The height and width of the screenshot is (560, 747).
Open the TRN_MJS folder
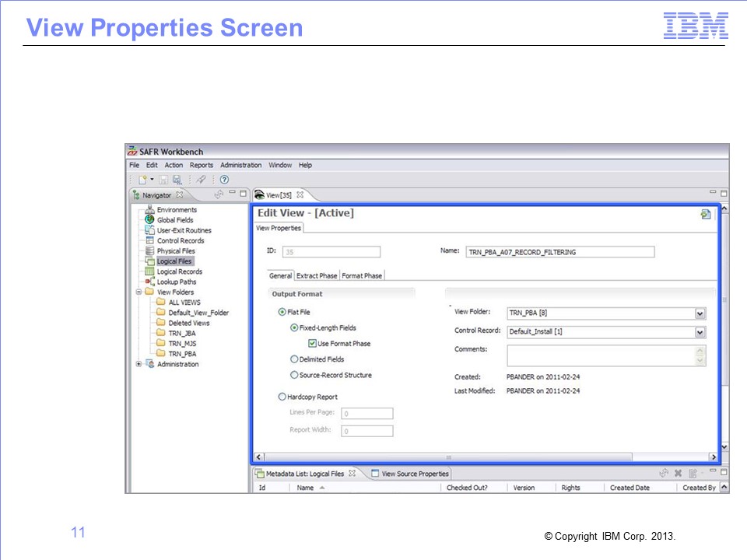(x=182, y=344)
